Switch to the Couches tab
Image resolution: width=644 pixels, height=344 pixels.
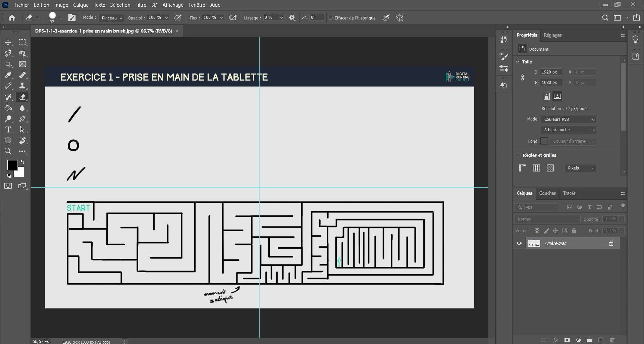pyautogui.click(x=547, y=193)
